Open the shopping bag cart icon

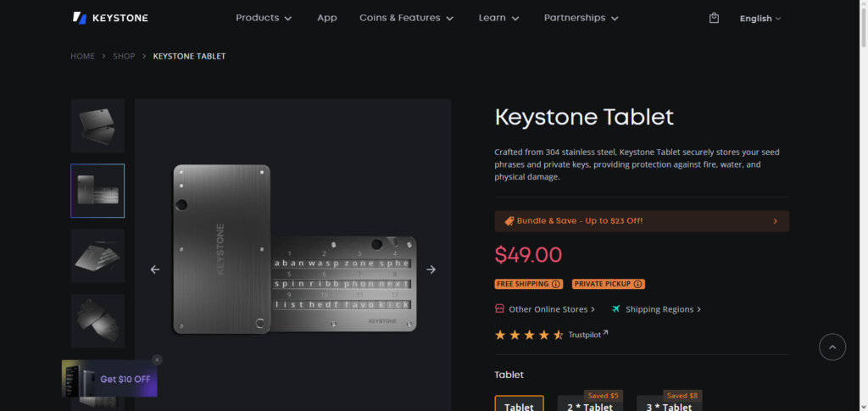[714, 18]
